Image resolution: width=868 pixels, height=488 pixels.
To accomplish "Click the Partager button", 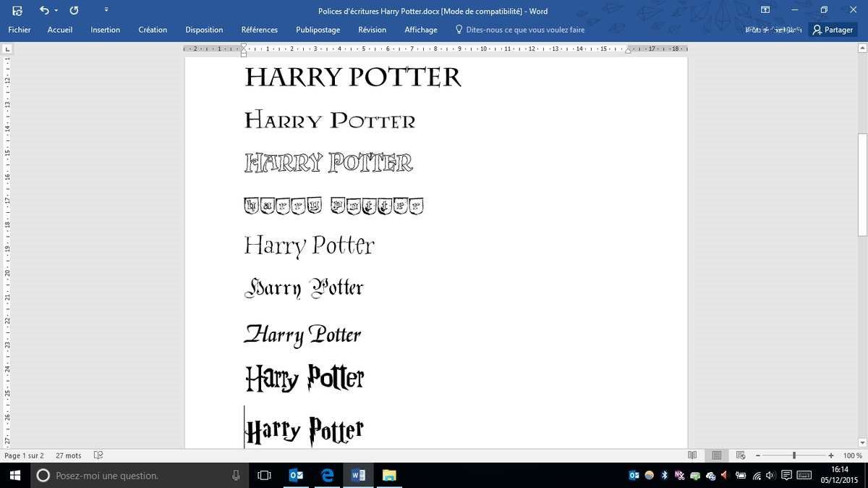I will point(833,30).
